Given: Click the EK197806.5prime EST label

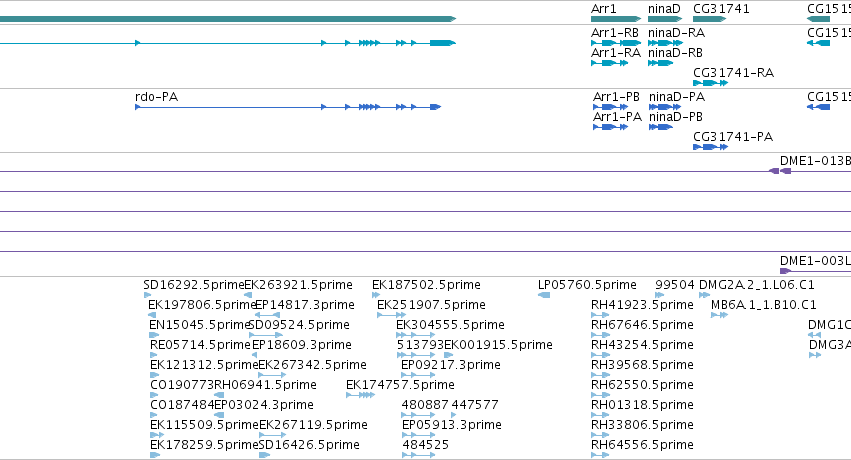Looking at the screenshot, I should tap(202, 305).
